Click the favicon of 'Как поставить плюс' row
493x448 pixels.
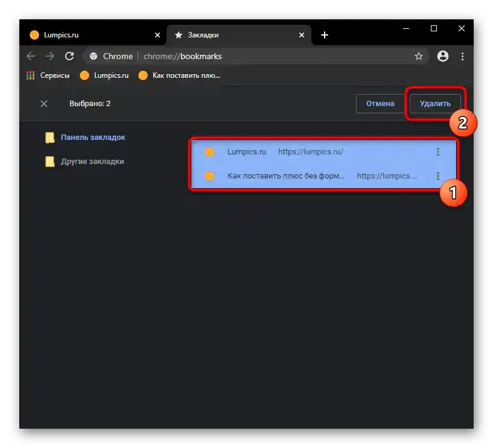[209, 176]
